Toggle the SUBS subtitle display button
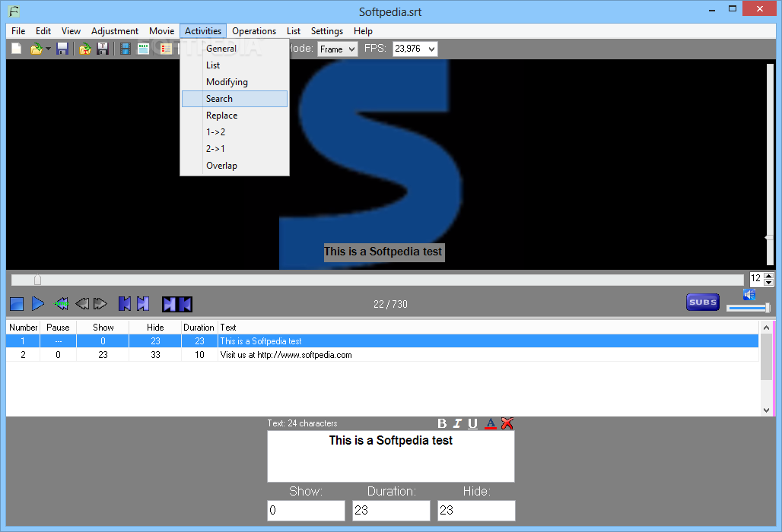 [x=703, y=302]
